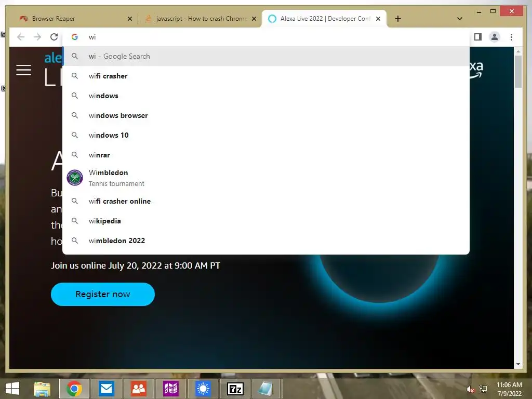Click the scrollbar down arrow
The width and height of the screenshot is (532, 399).
518,364
